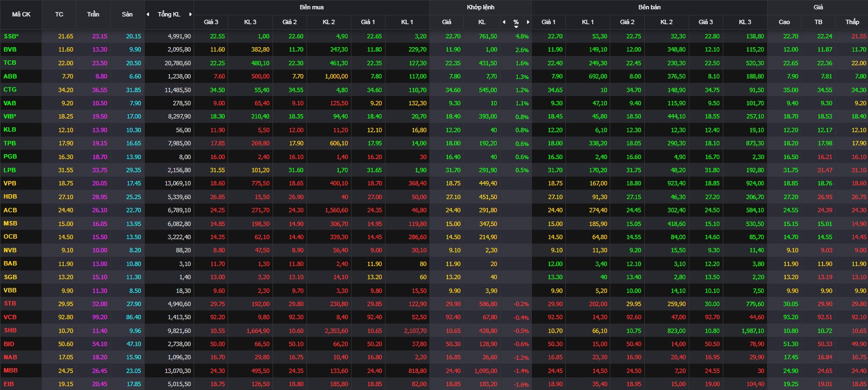Open the ABB stock symbol
The image size is (868, 390).
(10, 76)
